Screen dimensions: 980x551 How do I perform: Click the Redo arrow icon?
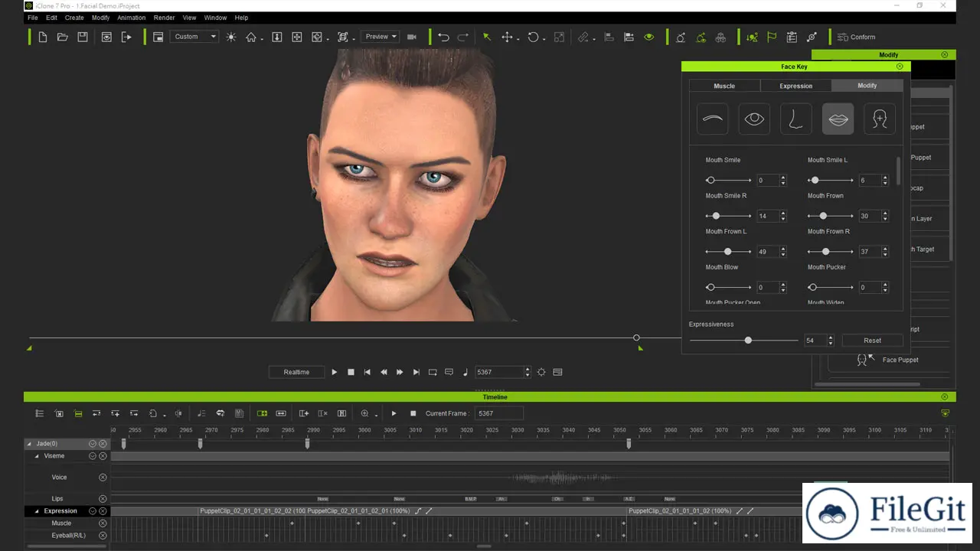coord(463,37)
